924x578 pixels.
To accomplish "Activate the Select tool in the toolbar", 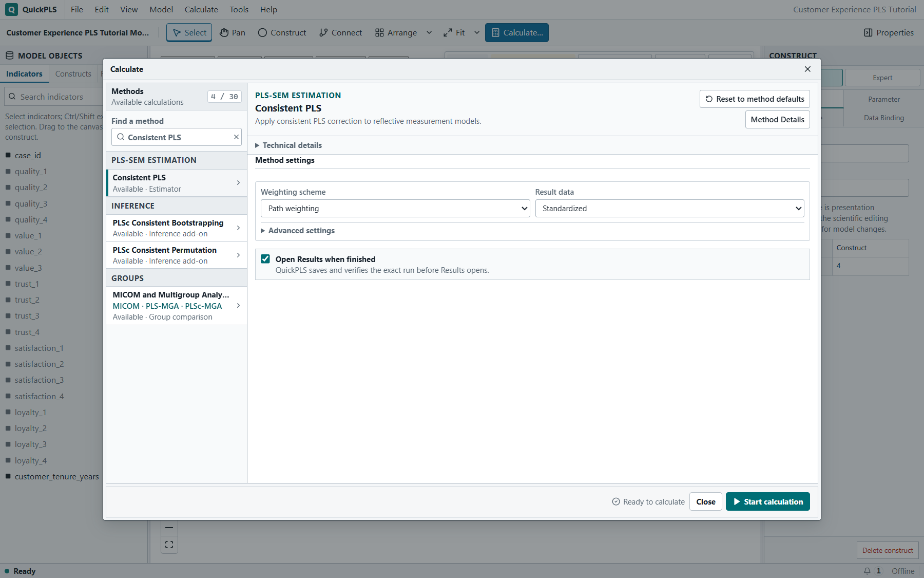I will (189, 32).
